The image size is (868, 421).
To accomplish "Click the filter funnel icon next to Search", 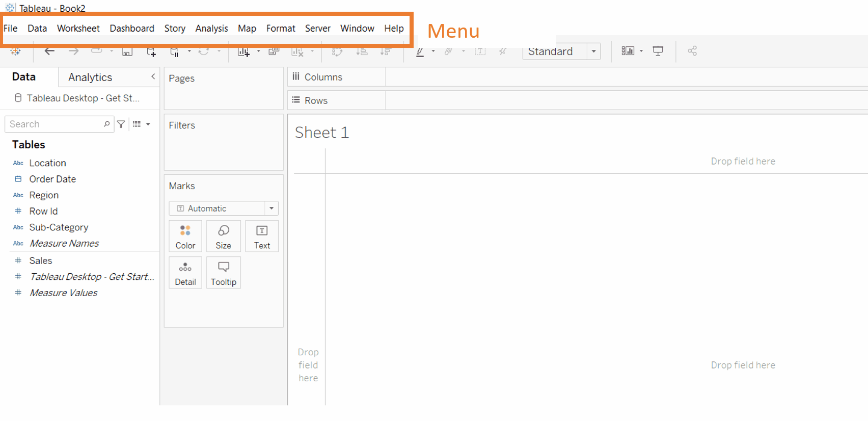I will tap(121, 124).
